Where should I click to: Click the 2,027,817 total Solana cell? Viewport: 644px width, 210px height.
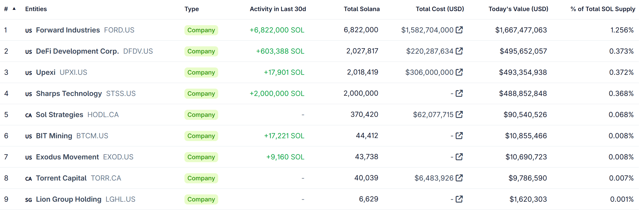click(362, 51)
